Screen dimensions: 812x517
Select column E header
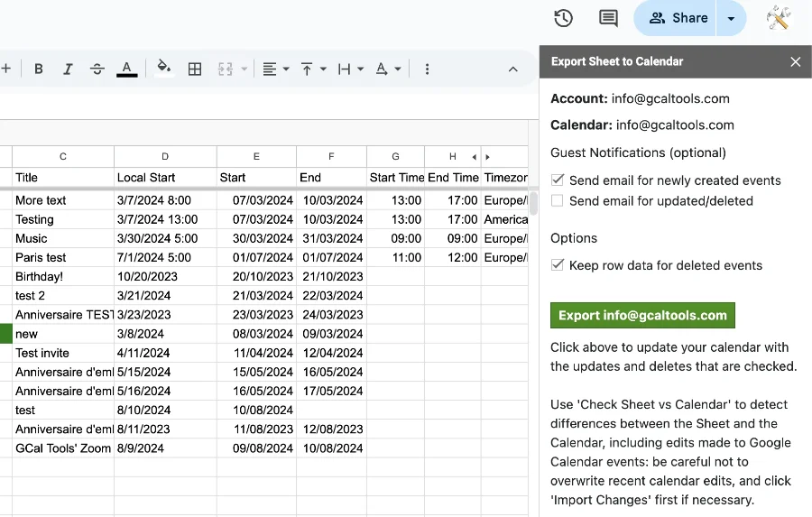click(256, 156)
